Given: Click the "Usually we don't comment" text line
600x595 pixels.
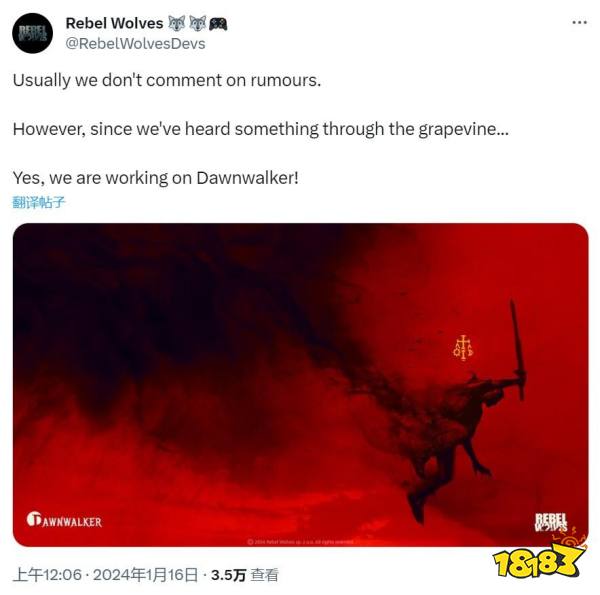Looking at the screenshot, I should [167, 80].
